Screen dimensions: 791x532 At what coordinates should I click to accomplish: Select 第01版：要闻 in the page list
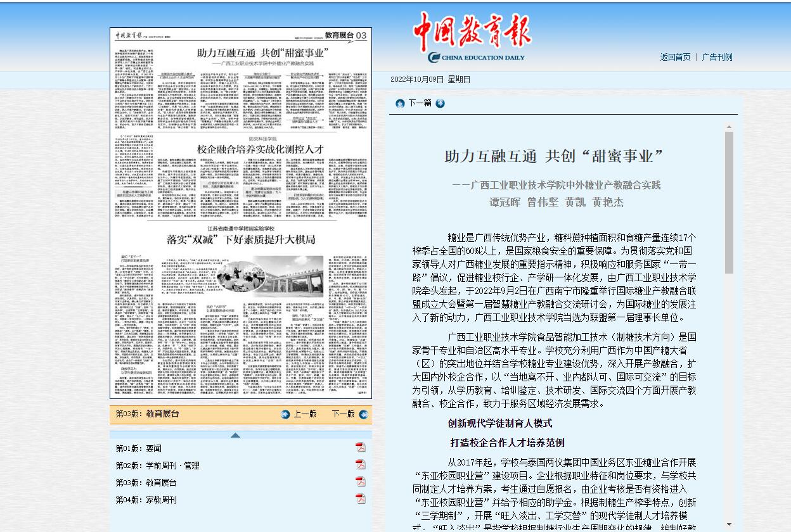point(138,448)
